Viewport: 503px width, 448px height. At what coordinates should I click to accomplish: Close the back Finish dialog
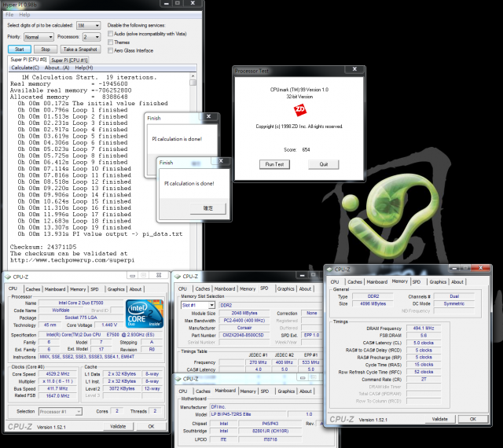(208, 116)
